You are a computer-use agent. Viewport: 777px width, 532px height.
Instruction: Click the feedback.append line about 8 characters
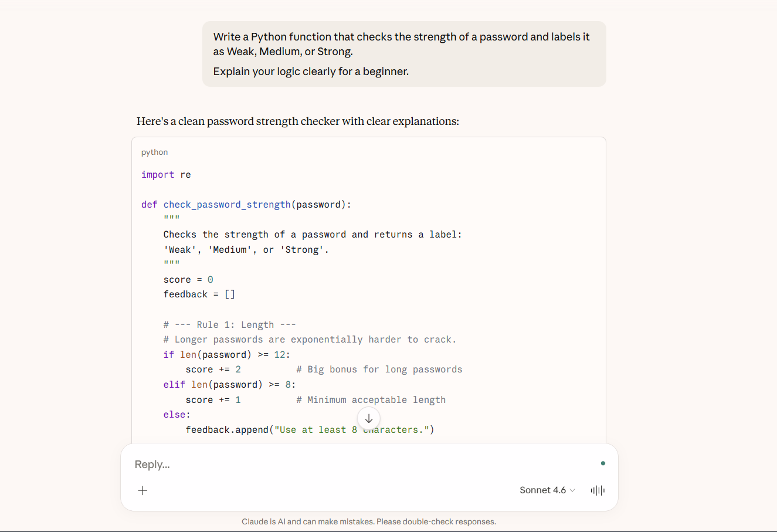click(x=310, y=429)
